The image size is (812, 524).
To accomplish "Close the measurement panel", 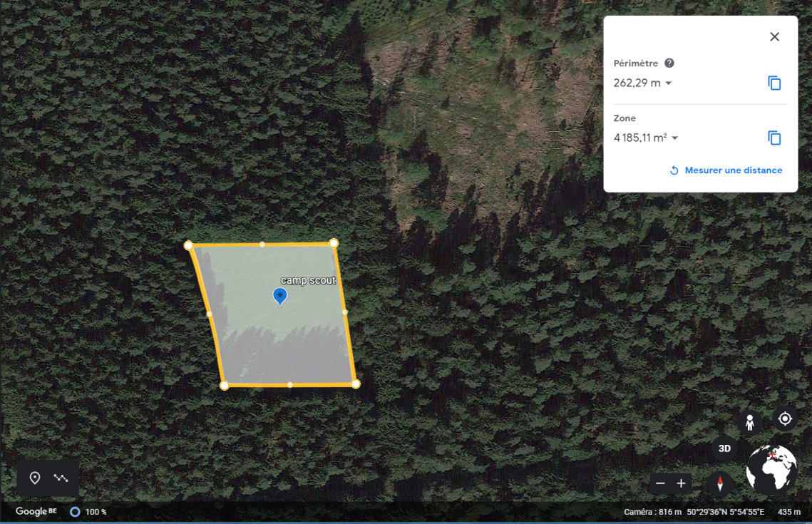I will (x=774, y=37).
